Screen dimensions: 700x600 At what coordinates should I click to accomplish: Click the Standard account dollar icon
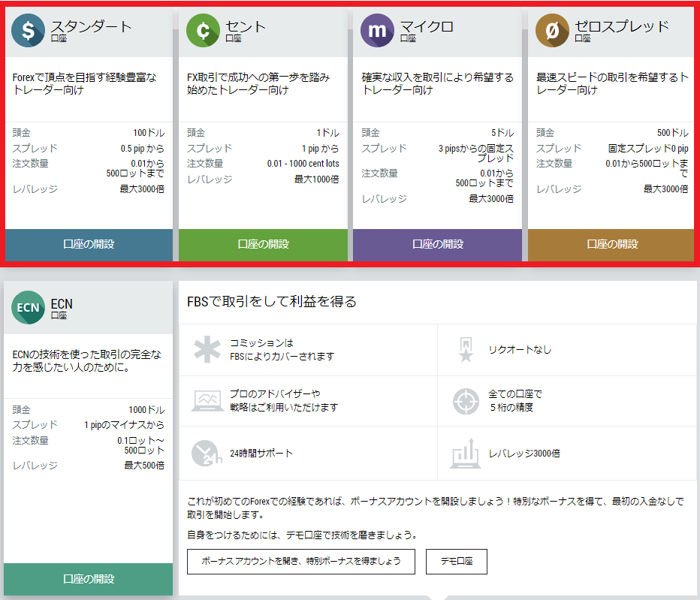[x=28, y=30]
